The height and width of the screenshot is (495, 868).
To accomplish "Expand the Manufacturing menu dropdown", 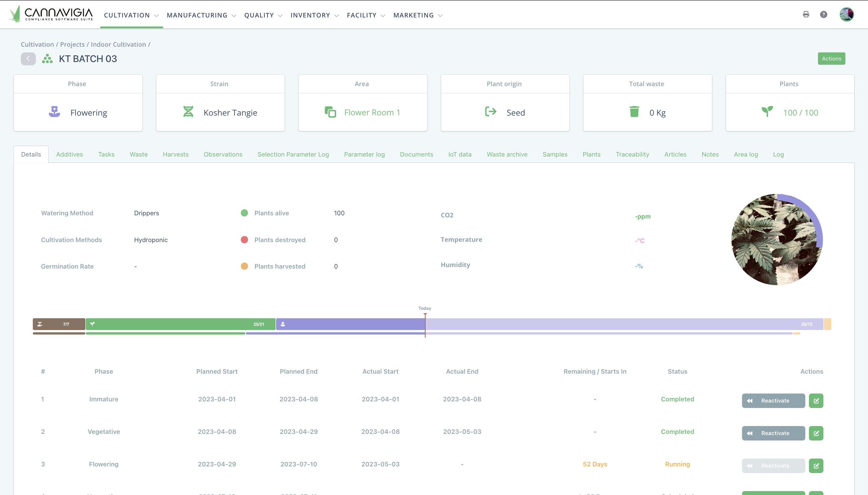I will [201, 15].
